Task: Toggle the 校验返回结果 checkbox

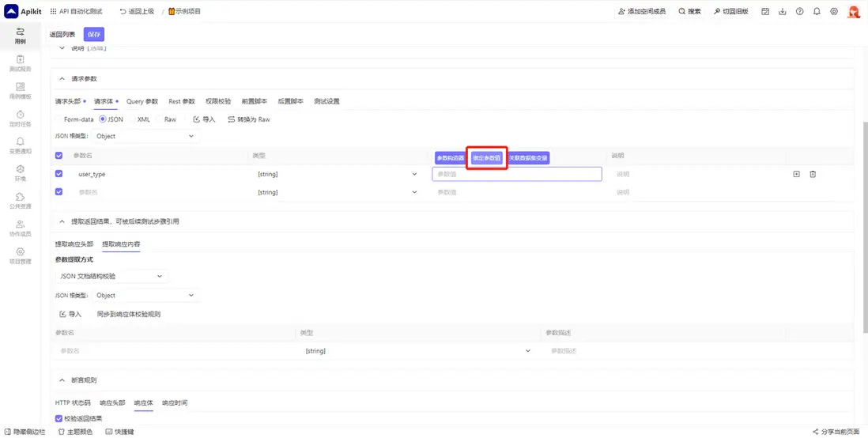Action: (59, 418)
